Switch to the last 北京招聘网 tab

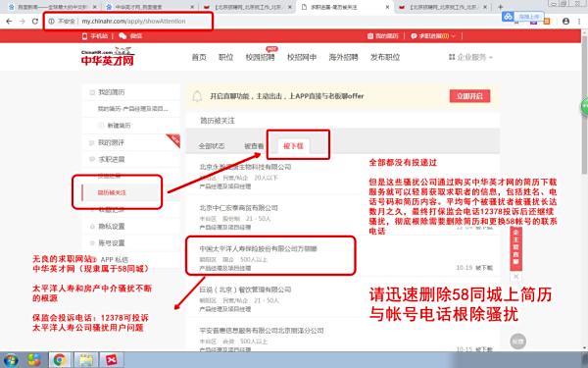(x=444, y=7)
